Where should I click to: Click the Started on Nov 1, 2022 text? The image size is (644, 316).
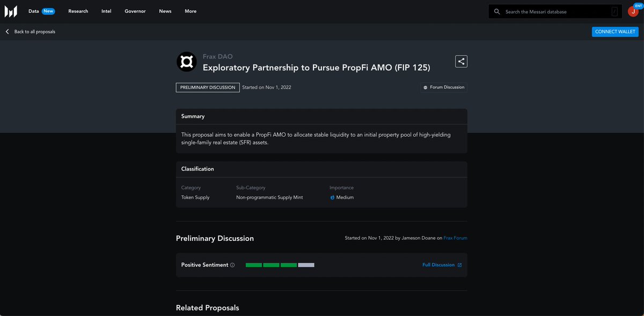267,87
